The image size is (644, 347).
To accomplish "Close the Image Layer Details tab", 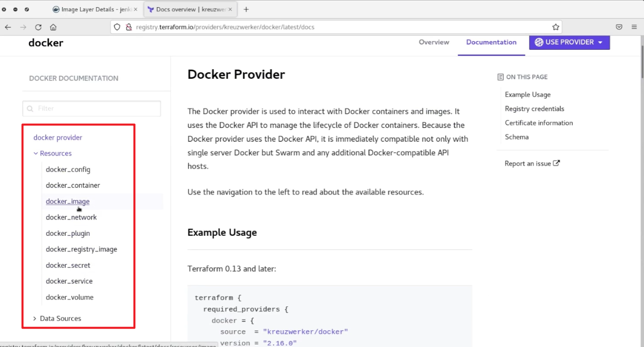I will 135,9.
